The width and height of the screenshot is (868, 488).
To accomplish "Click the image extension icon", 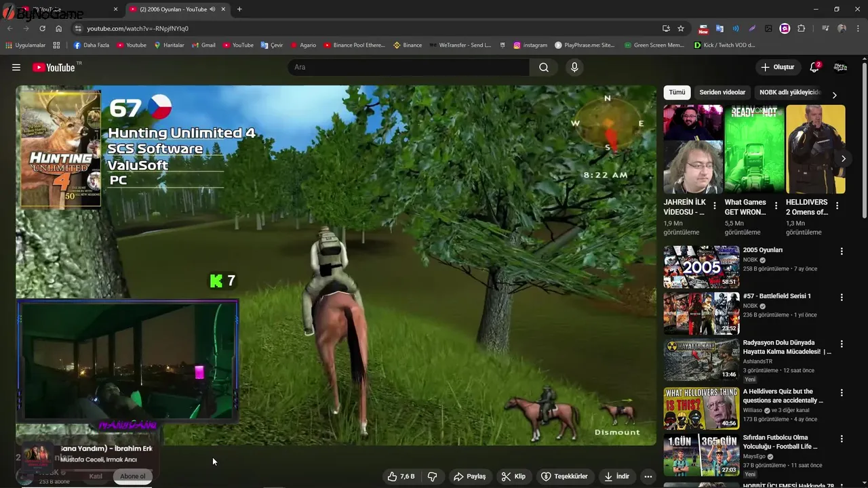I will tap(768, 28).
